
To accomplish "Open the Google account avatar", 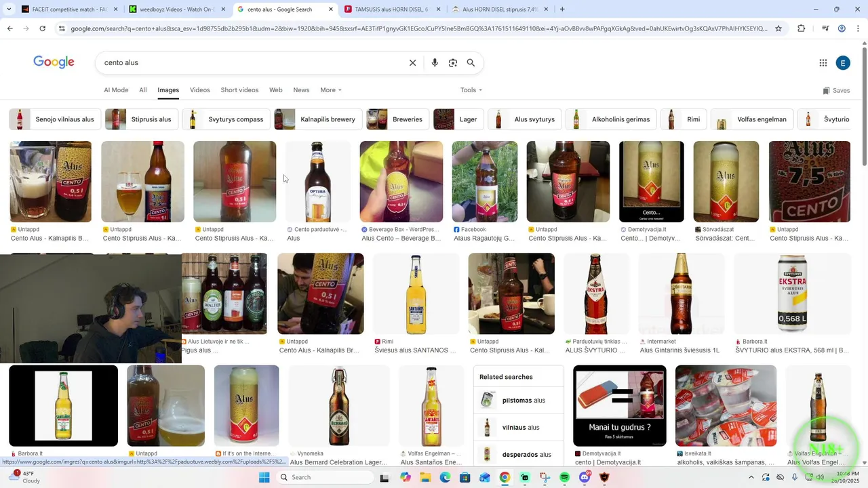I will click(x=843, y=63).
